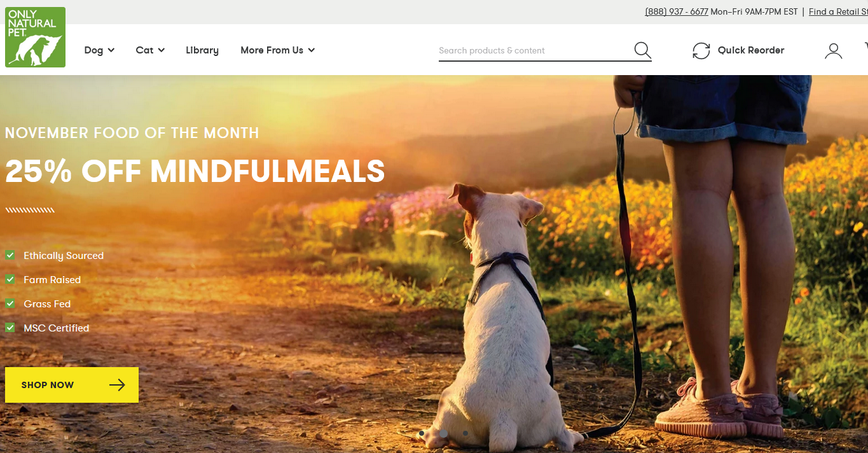The image size is (868, 453).
Task: Click the Quick Reorder refresh icon
Action: pyautogui.click(x=701, y=51)
